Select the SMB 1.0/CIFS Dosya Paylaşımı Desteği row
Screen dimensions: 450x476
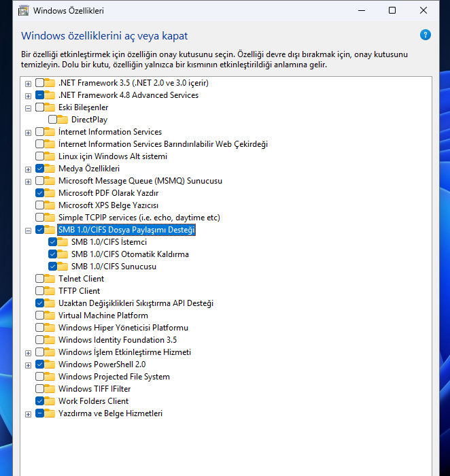pyautogui.click(x=126, y=230)
